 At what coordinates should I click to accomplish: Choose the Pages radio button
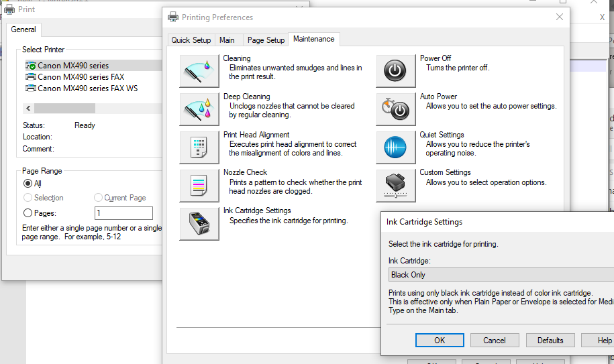28,213
